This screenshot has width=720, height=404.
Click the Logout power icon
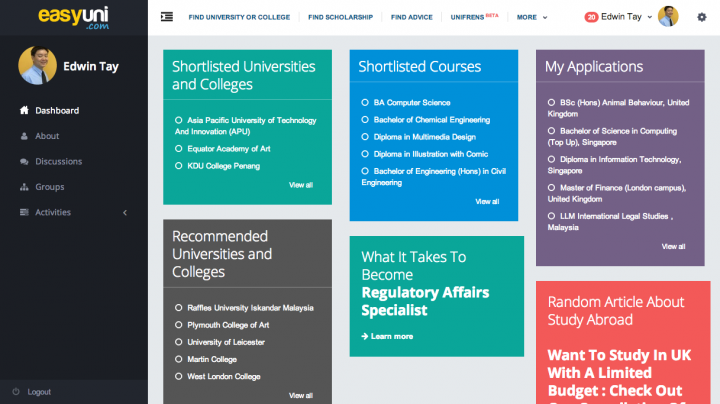(16, 392)
